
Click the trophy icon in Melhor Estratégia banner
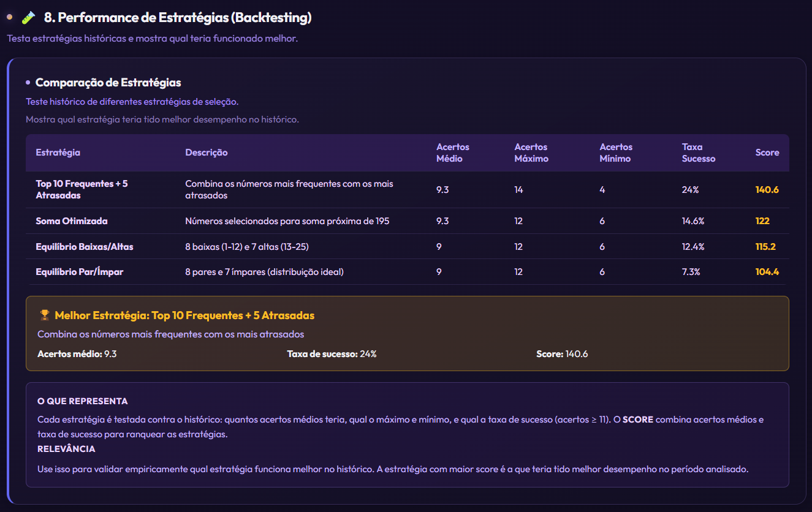pos(44,315)
